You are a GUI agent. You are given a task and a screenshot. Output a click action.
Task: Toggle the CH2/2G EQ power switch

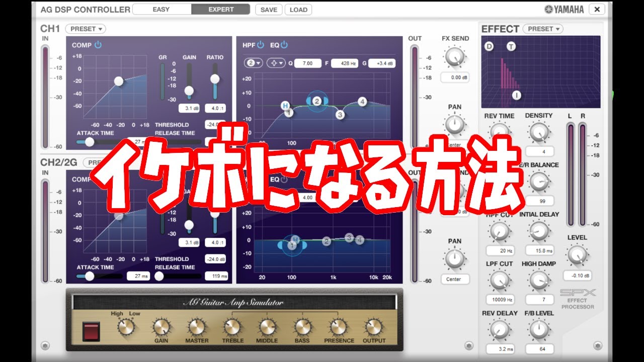[x=284, y=179]
